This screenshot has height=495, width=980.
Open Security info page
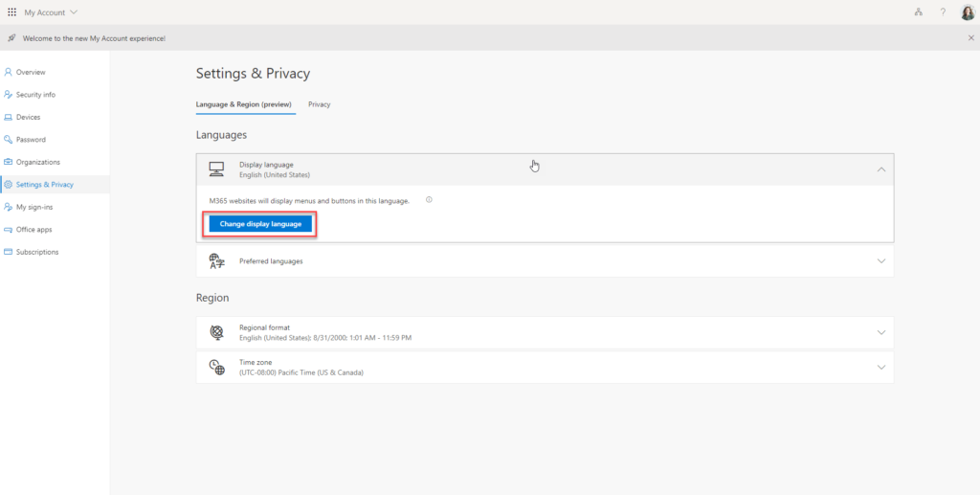(35, 95)
